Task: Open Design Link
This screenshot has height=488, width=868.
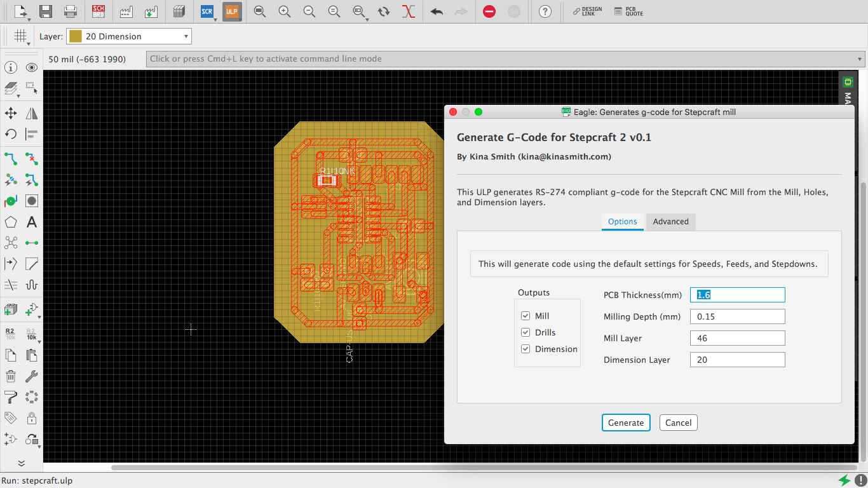Action: point(587,11)
